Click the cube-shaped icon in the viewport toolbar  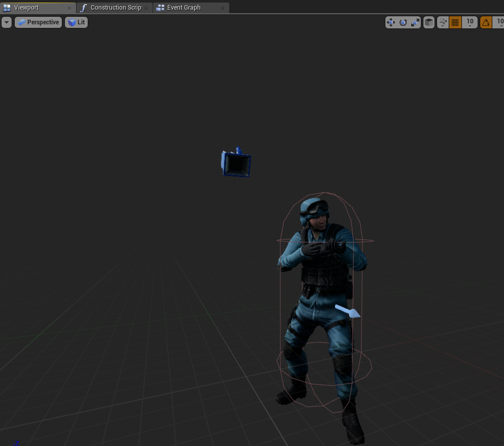point(429,22)
